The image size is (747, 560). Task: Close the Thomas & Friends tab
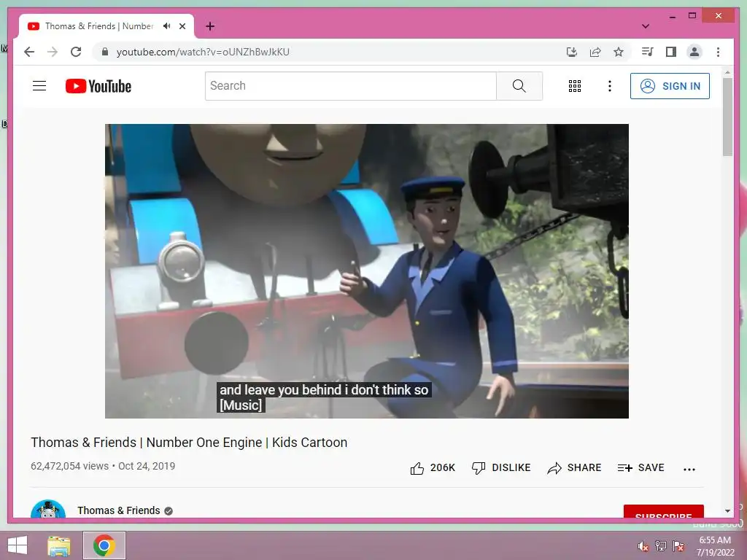tap(182, 26)
